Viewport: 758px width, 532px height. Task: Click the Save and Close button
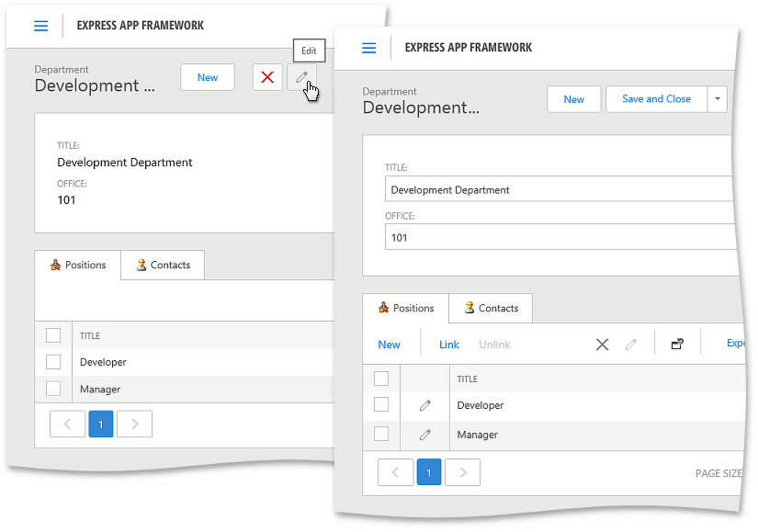pos(656,99)
